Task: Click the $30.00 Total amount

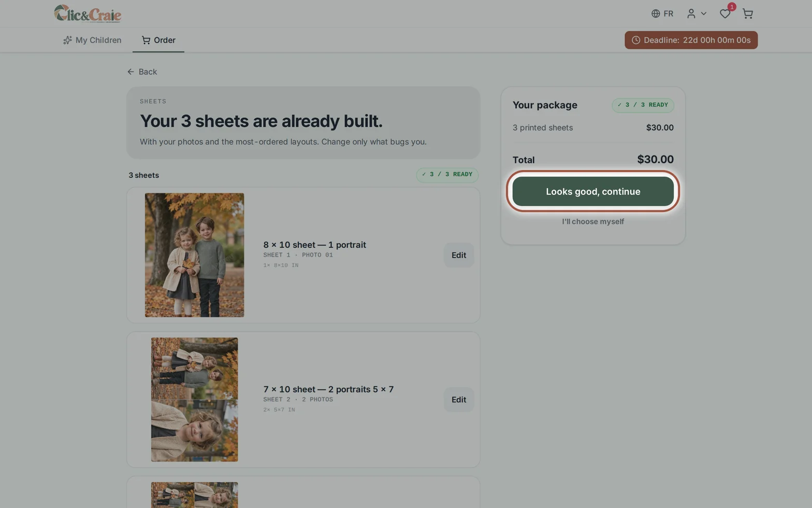Action: 655,160
